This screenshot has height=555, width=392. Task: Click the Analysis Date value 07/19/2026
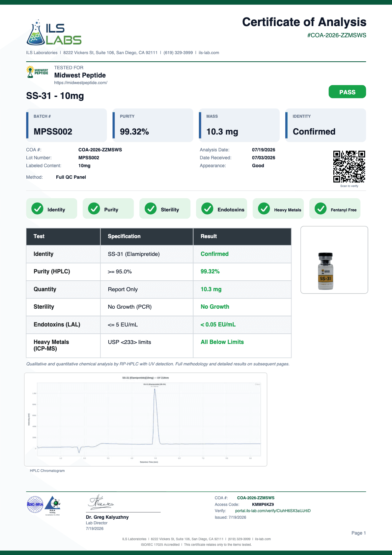coord(264,150)
